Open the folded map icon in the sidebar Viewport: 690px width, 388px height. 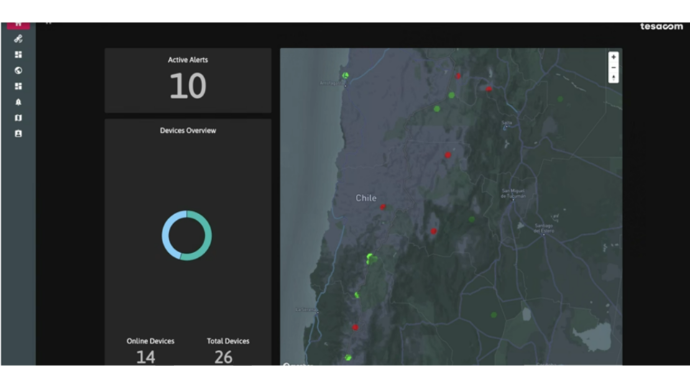(18, 118)
